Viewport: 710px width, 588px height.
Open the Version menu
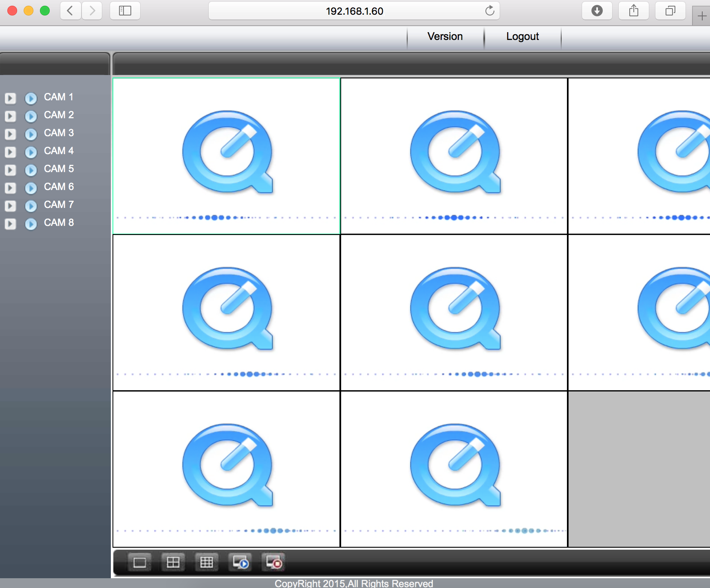(x=445, y=37)
